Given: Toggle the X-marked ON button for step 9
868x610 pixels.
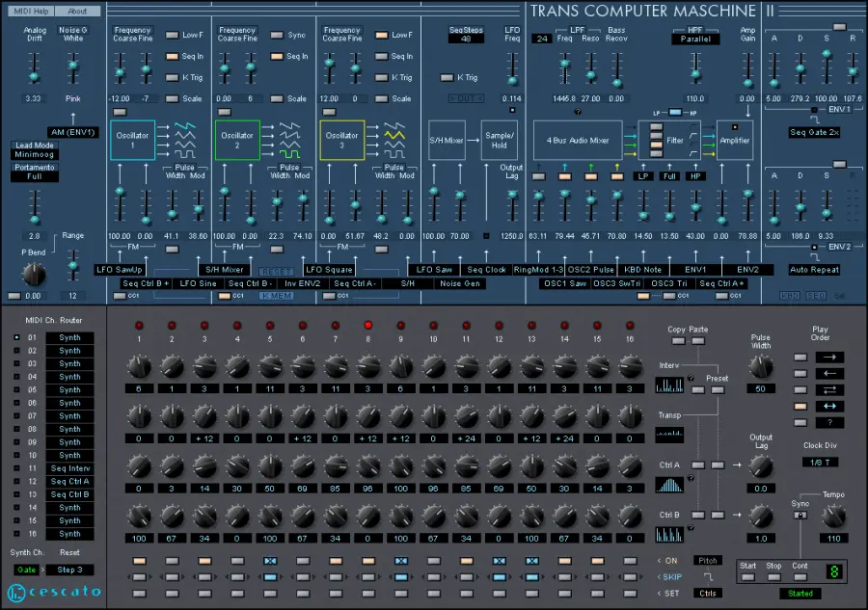Looking at the screenshot, I should click(401, 561).
